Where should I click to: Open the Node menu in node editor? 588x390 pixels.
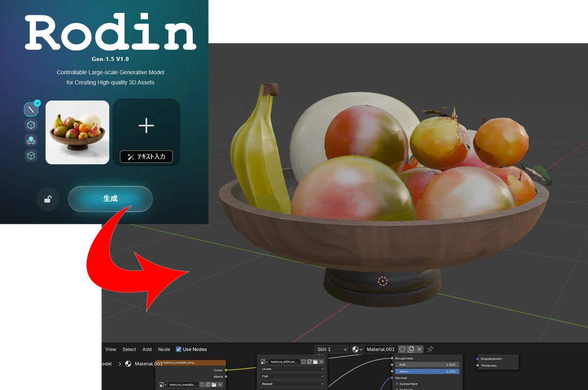pos(164,349)
